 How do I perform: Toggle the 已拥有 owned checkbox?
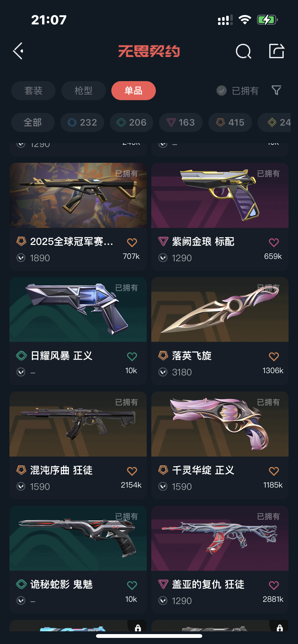click(221, 91)
